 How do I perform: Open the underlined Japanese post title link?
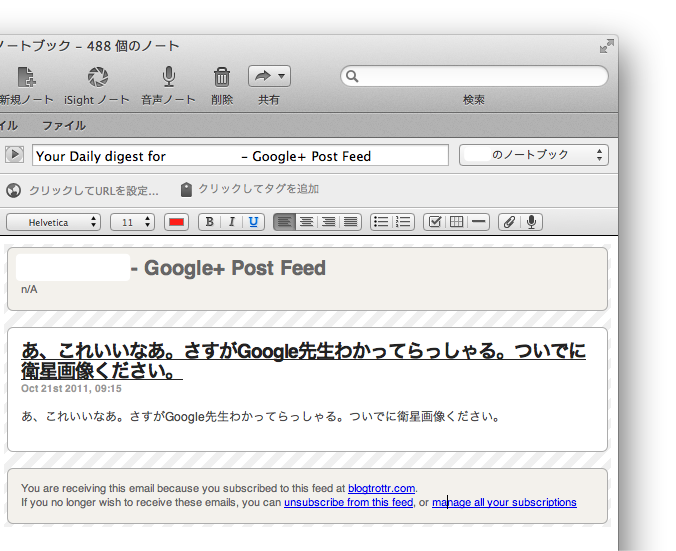[304, 360]
